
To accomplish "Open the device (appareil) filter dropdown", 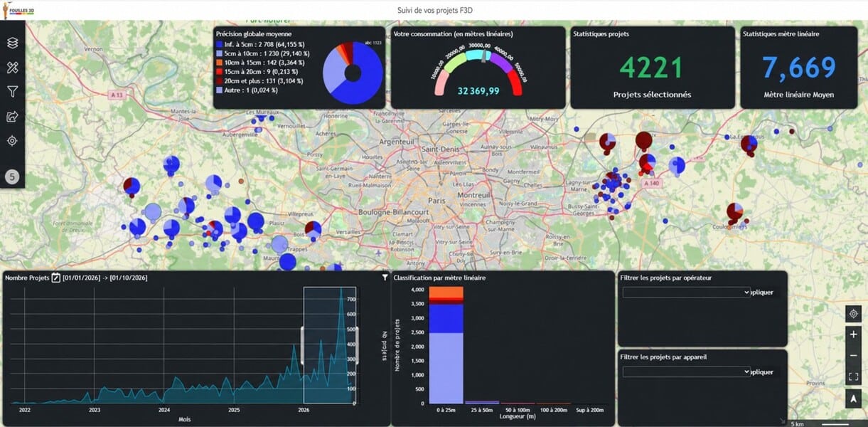I will click(x=686, y=371).
